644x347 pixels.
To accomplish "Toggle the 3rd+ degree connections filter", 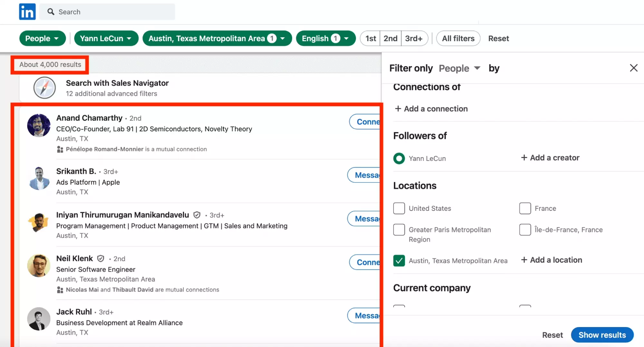I will point(414,38).
